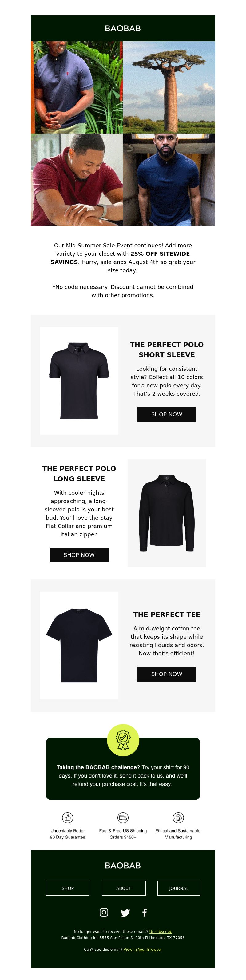Click the cotton sustainable manufacturing icon
The image size is (246, 980).
pyautogui.click(x=178, y=818)
